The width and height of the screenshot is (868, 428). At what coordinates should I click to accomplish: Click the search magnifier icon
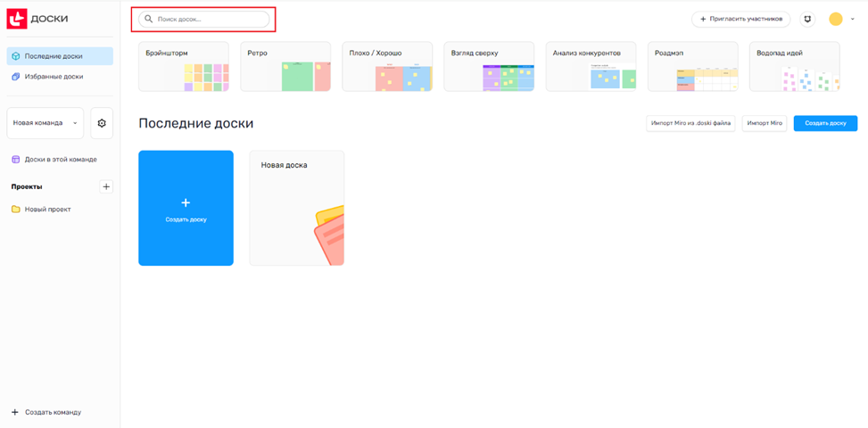(x=148, y=20)
